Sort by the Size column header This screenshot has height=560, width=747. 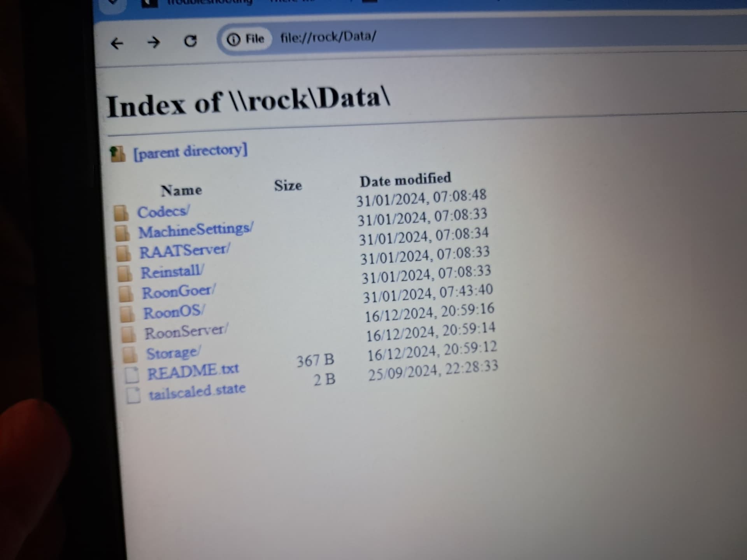point(288,185)
